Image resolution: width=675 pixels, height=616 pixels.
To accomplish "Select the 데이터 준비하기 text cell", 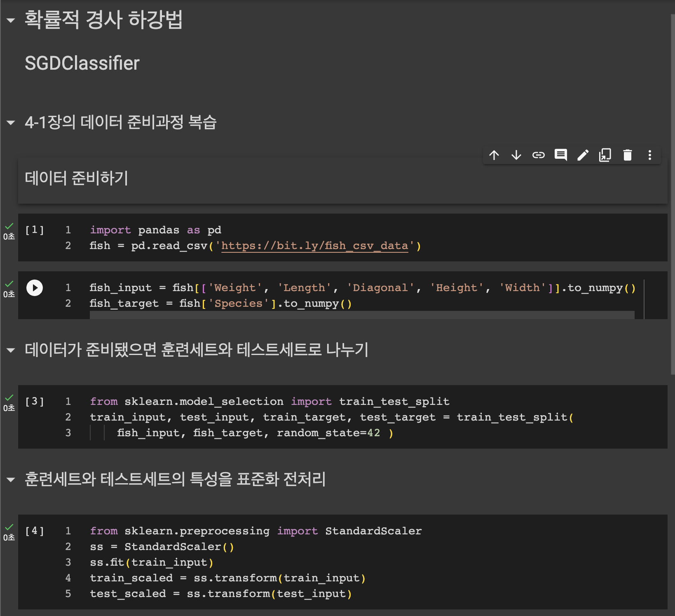I will point(342,181).
